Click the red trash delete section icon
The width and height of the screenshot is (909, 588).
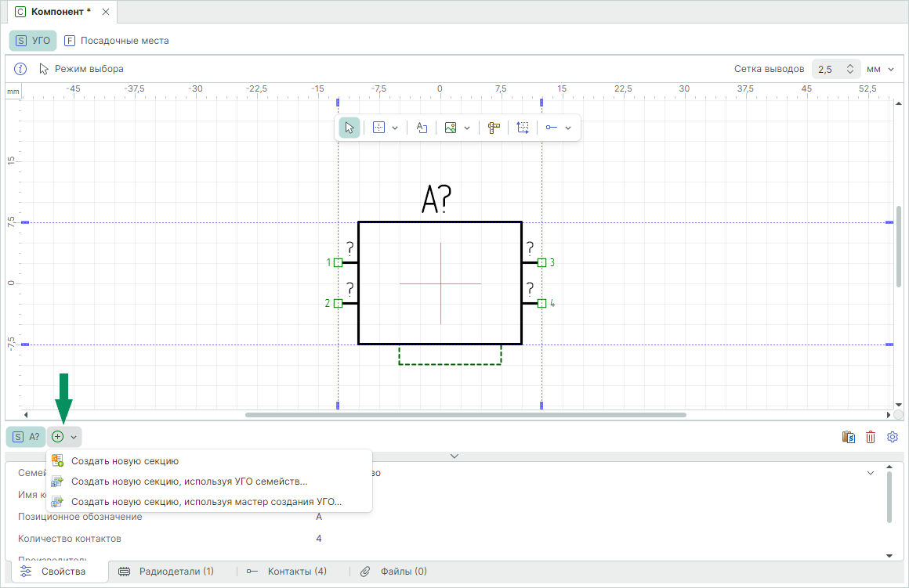pos(871,437)
